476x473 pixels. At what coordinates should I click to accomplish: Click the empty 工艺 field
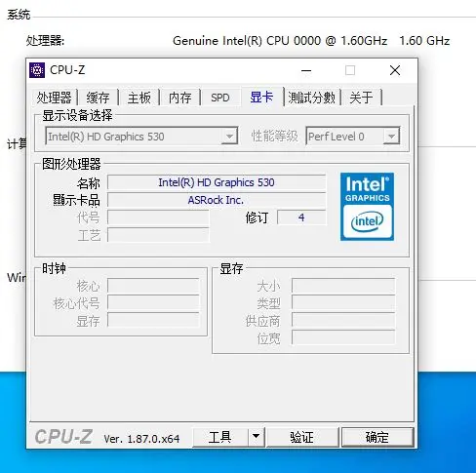158,235
